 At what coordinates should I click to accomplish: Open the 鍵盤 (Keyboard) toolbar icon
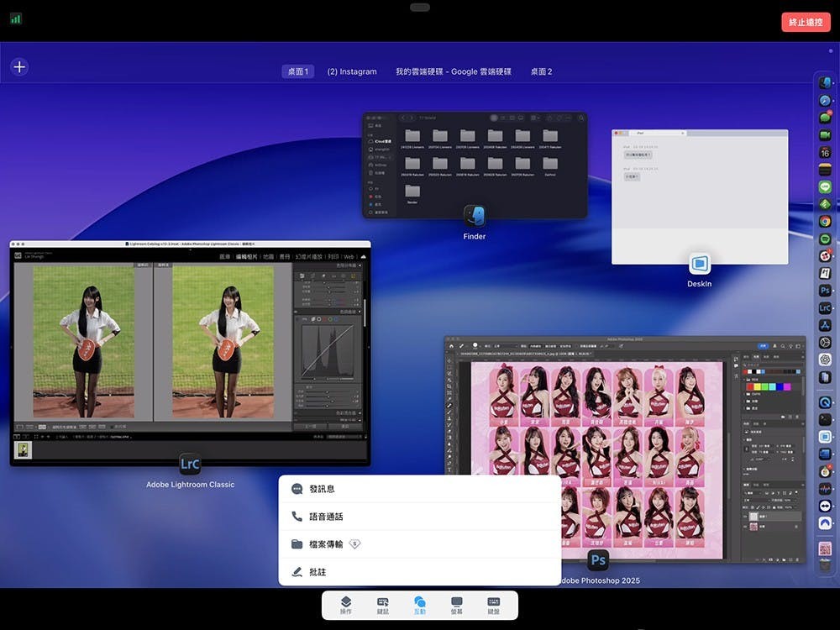[493, 605]
